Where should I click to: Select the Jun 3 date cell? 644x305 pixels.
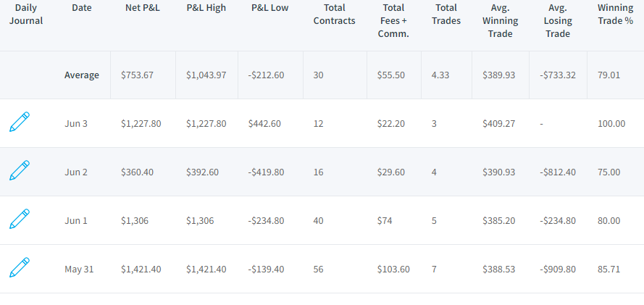(76, 124)
